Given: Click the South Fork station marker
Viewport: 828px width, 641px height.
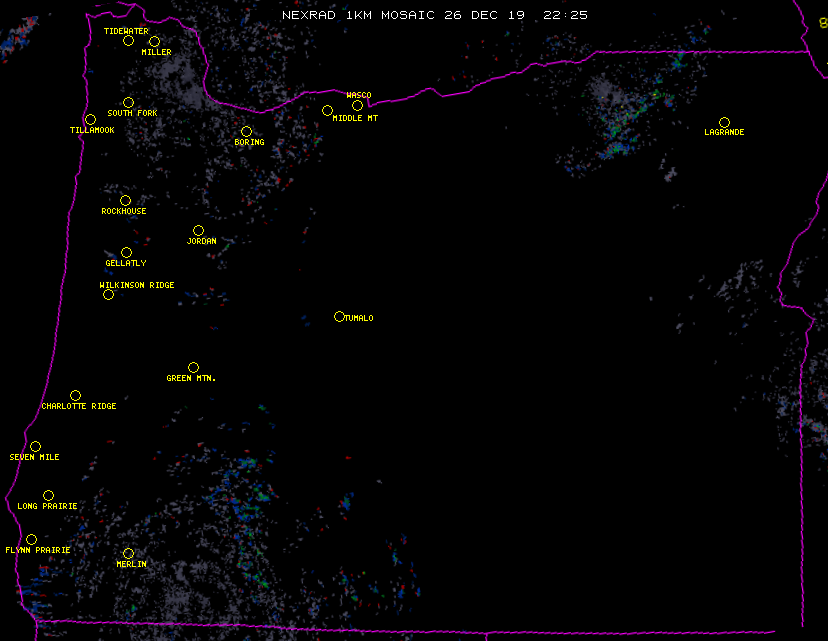Looking at the screenshot, I should pyautogui.click(x=128, y=103).
